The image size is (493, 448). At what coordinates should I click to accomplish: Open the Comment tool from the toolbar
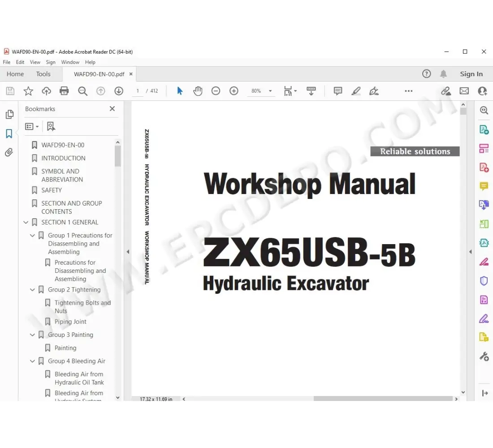[x=337, y=91]
